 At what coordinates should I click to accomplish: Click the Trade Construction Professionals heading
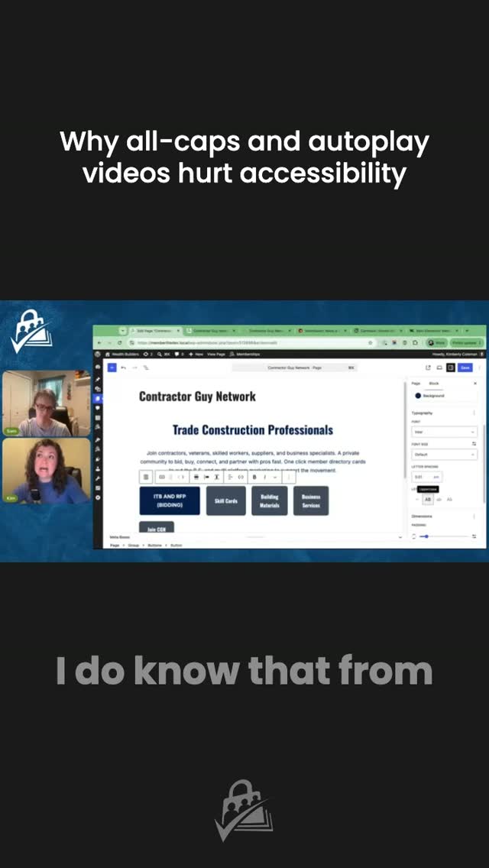(x=253, y=429)
